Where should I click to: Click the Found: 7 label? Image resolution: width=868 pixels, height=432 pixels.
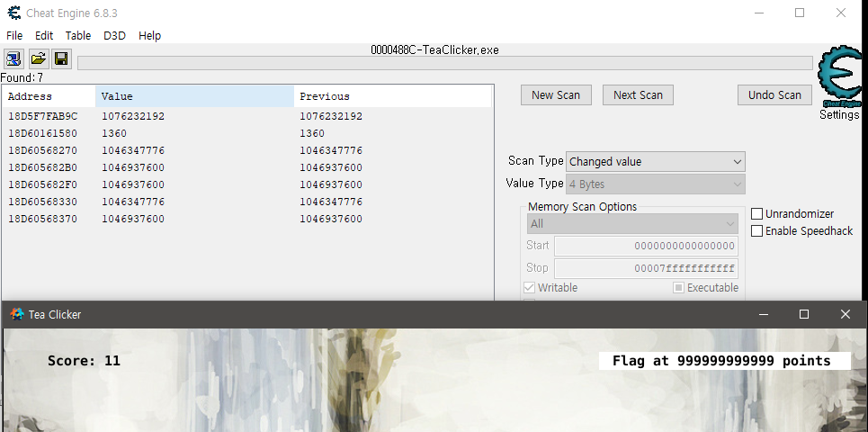(x=22, y=77)
